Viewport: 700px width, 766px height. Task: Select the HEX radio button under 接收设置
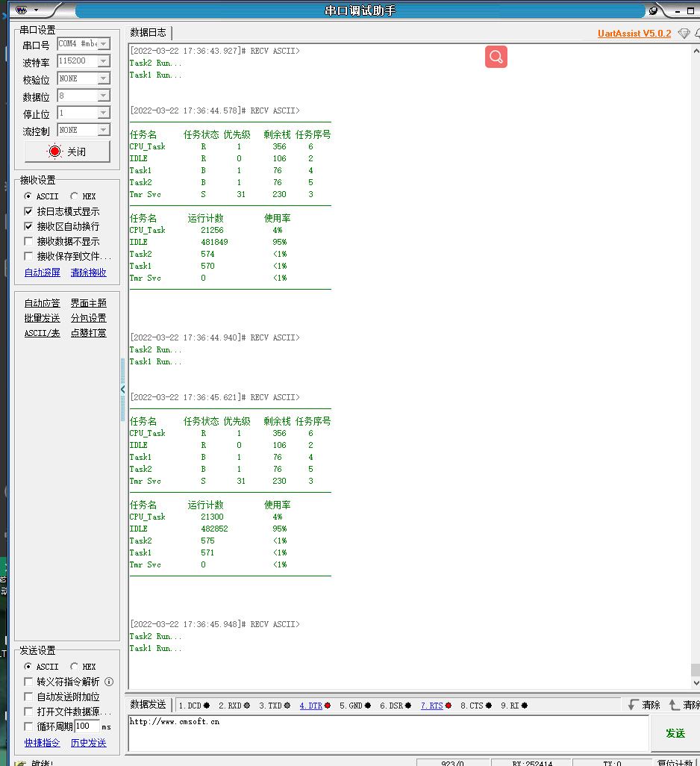pyautogui.click(x=73, y=196)
